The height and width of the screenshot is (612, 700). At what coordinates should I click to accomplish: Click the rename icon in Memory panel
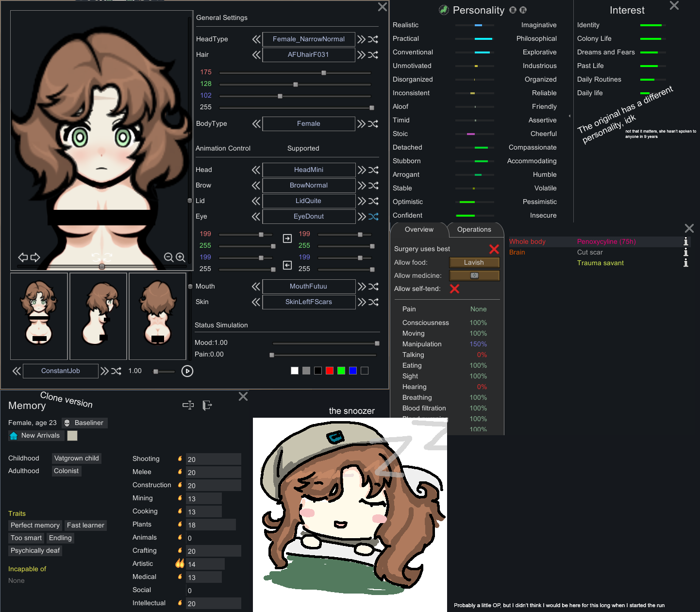188,405
